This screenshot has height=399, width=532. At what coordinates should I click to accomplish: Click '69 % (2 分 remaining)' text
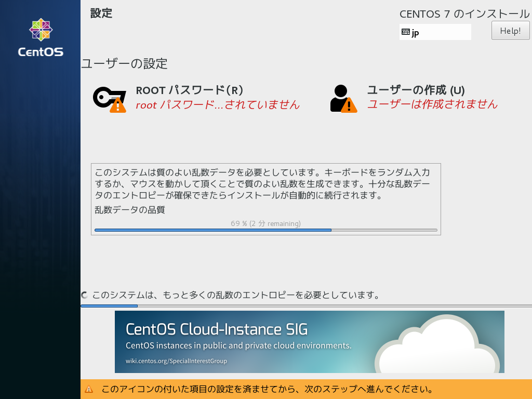click(265, 223)
